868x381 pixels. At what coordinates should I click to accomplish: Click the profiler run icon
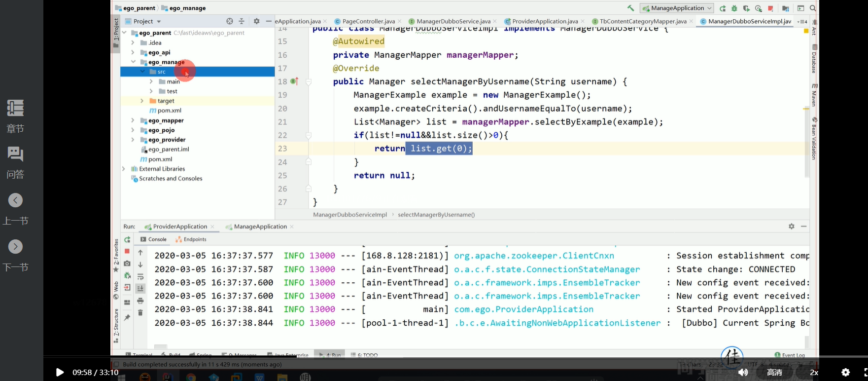(x=759, y=8)
